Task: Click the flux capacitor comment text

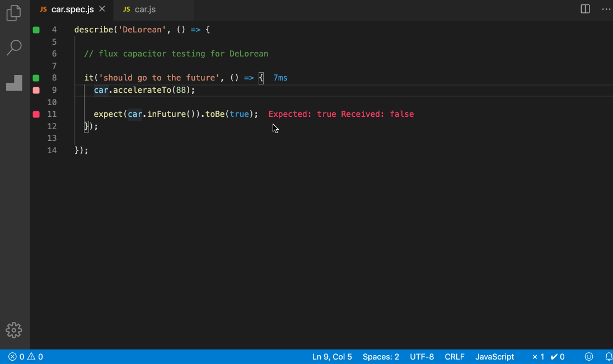Action: tap(176, 54)
